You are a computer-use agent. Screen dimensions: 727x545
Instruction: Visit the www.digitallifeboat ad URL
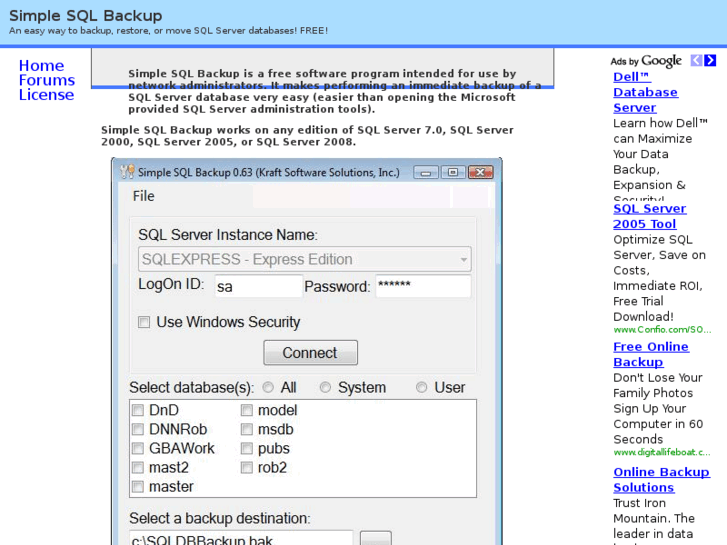tap(662, 452)
